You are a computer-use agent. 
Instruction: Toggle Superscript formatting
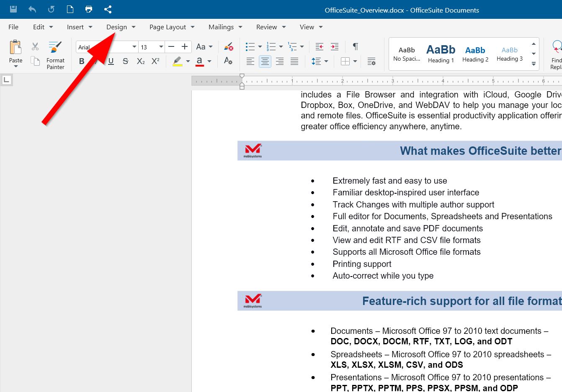(x=155, y=61)
